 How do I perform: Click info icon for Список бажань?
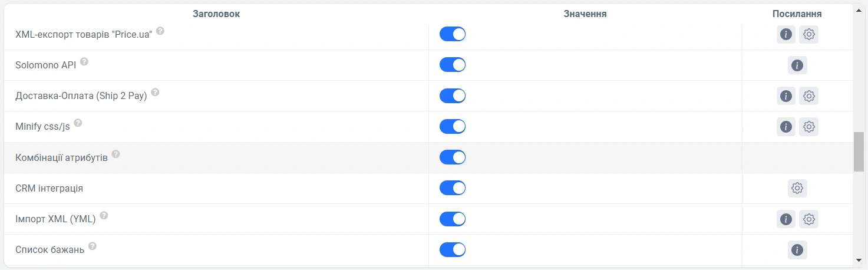(797, 250)
